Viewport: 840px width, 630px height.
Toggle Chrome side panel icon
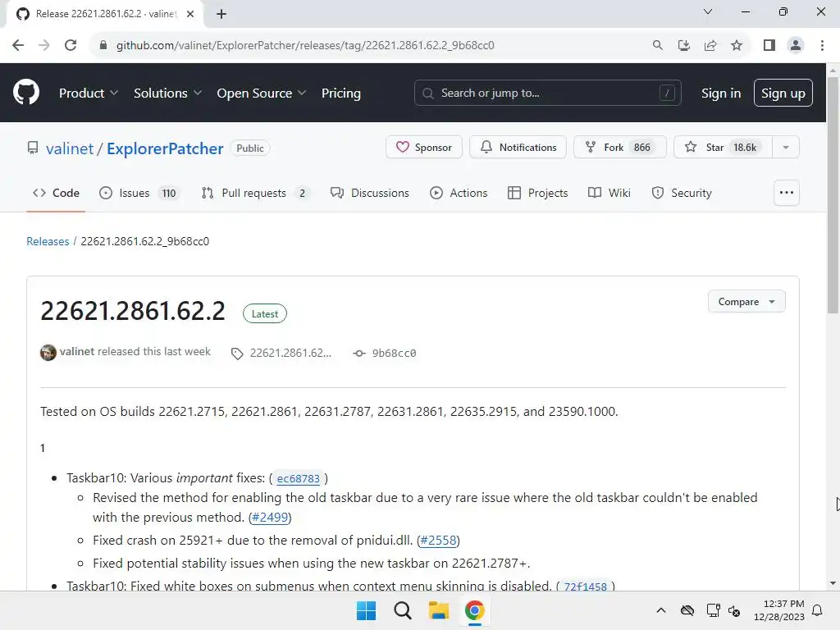coord(769,45)
